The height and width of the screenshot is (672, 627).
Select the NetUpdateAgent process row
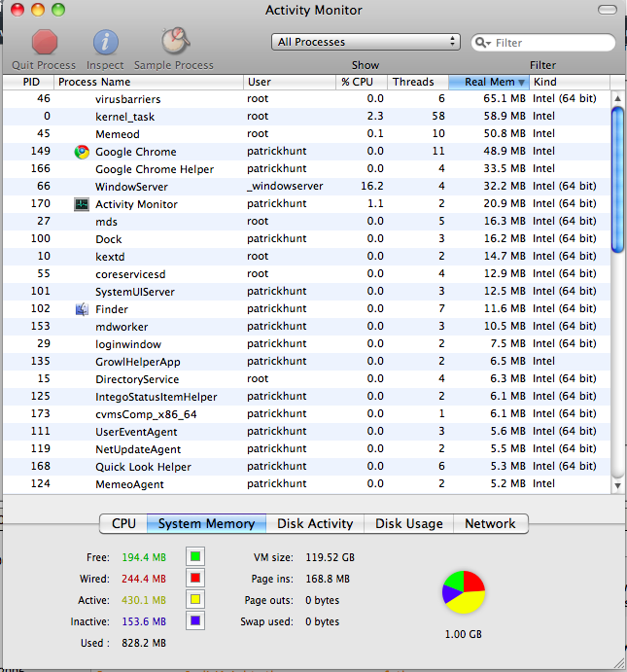[x=306, y=448]
